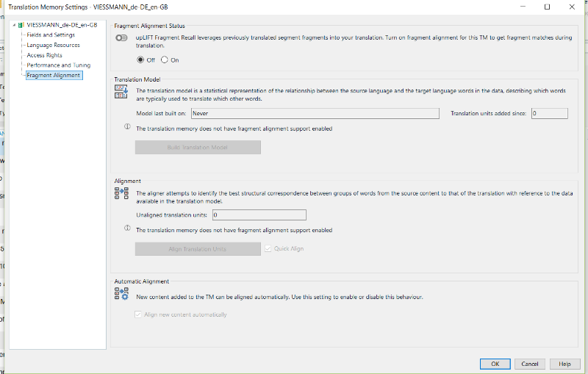Open Fields and Settings page
The image size is (588, 374).
click(x=51, y=35)
